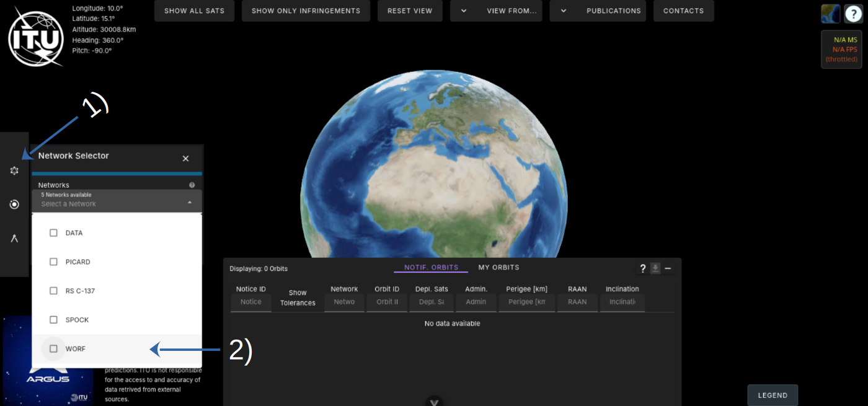The height and width of the screenshot is (406, 868).
Task: Click the Networks help info icon
Action: pyautogui.click(x=192, y=185)
